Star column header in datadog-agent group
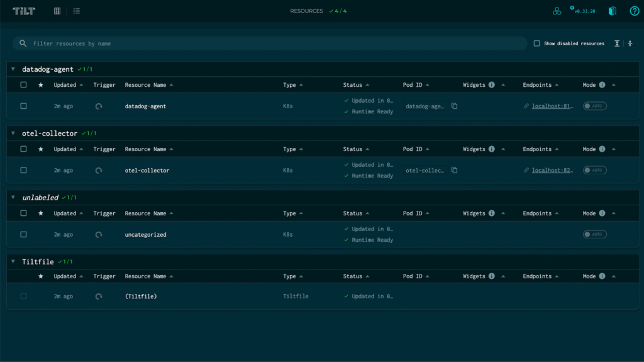Viewport: 644px width, 362px height. pyautogui.click(x=41, y=85)
